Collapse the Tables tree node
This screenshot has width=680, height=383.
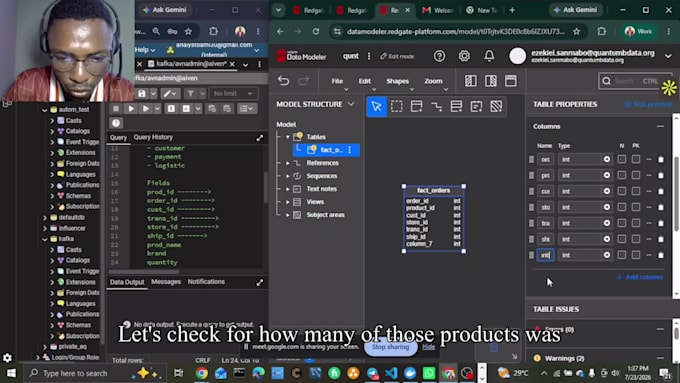[288, 137]
